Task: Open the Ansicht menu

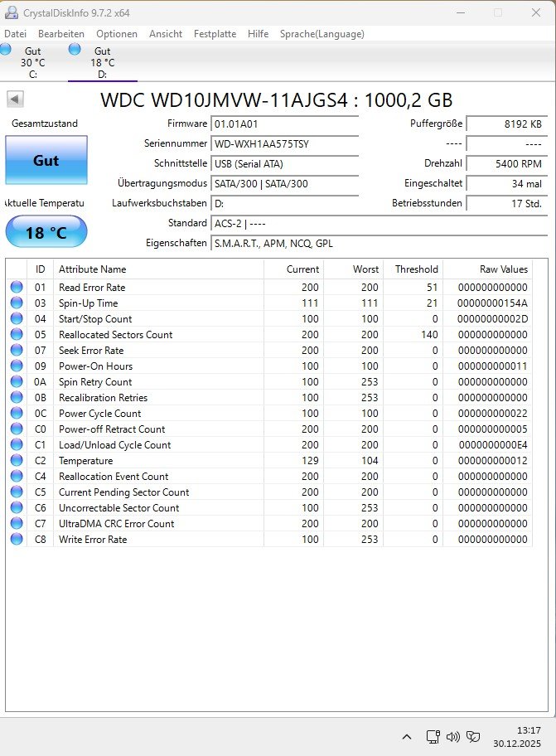Action: (x=166, y=34)
